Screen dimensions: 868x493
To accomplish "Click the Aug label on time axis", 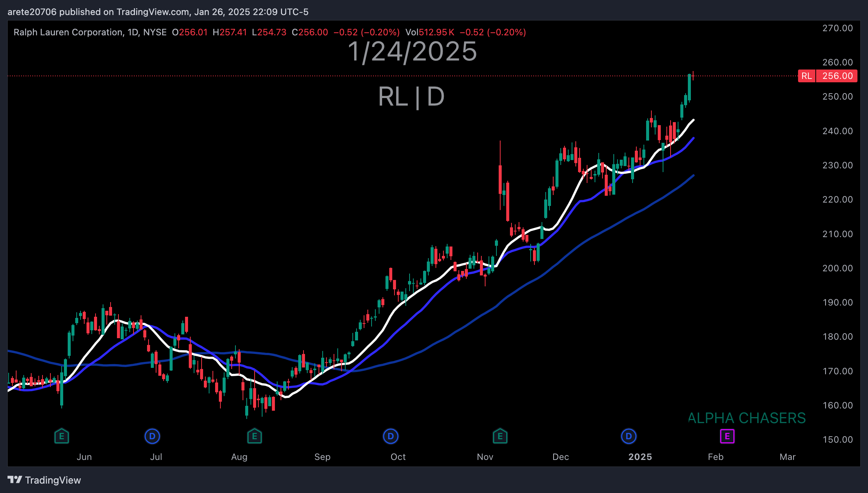I will tap(239, 457).
